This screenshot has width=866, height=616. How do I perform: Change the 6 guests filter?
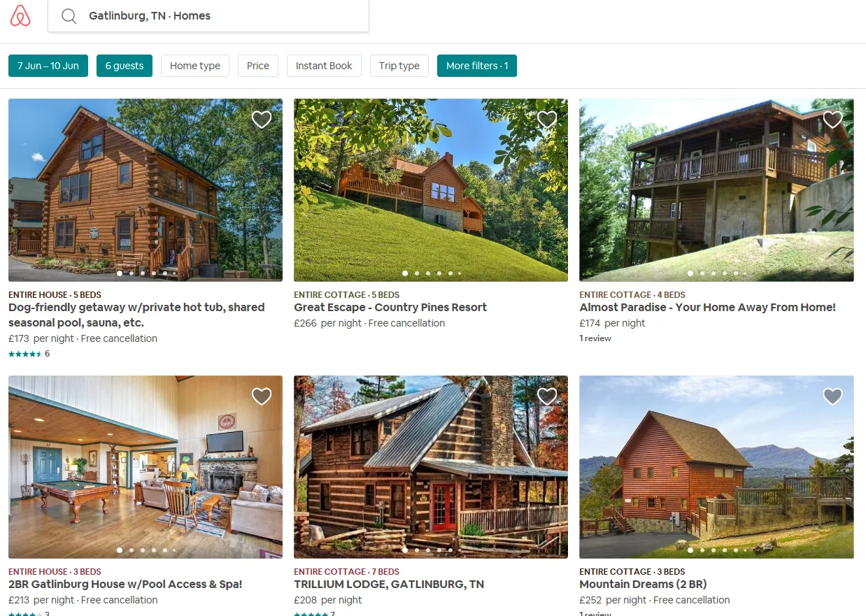[x=125, y=66]
